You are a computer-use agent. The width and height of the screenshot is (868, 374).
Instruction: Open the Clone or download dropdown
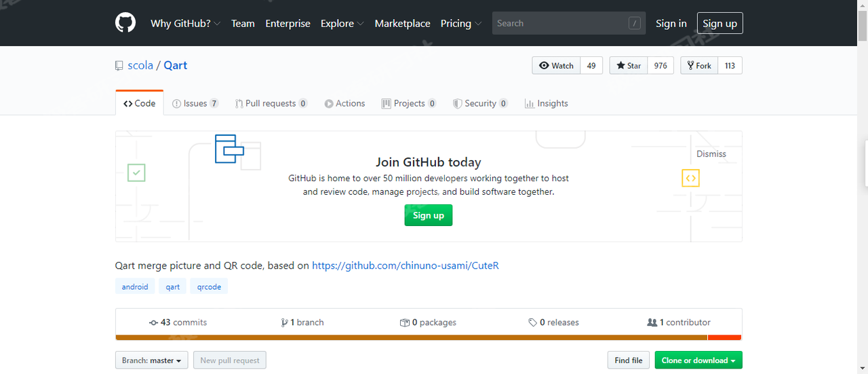pos(698,360)
